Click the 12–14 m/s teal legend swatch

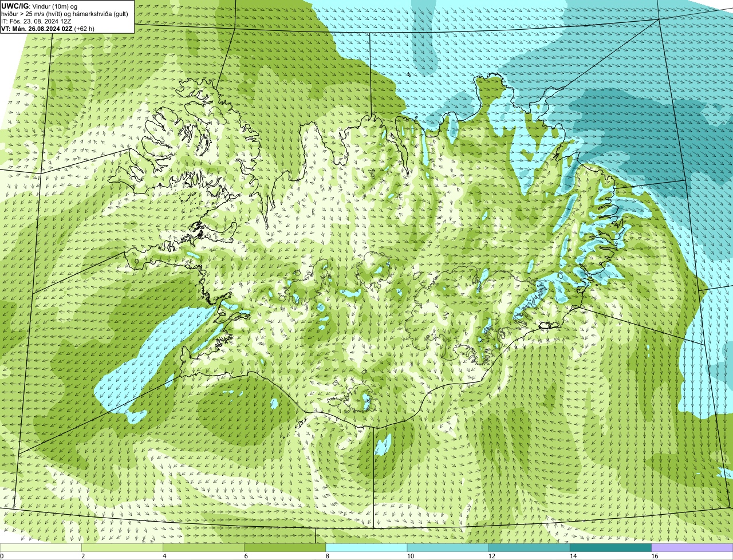(529, 548)
